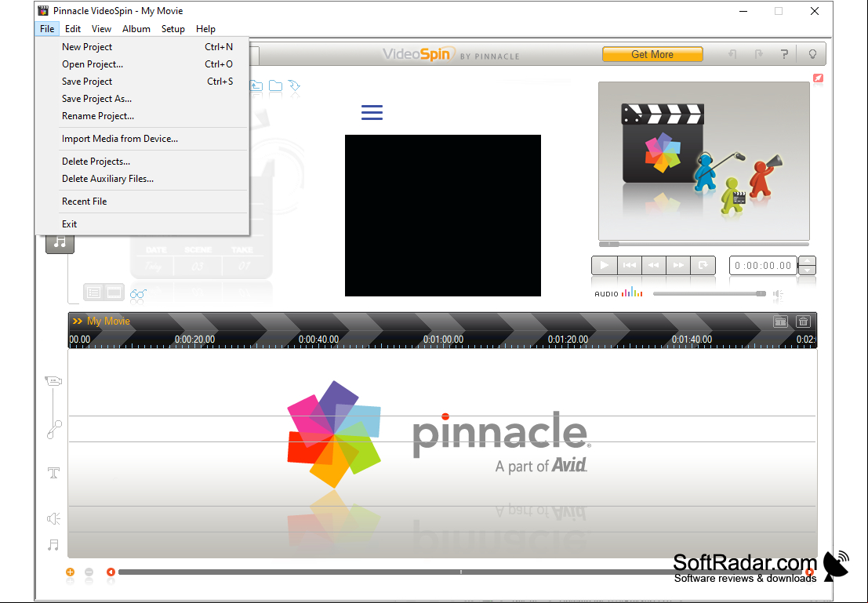This screenshot has width=868, height=603.
Task: Select the background music note track icon
Action: click(53, 546)
